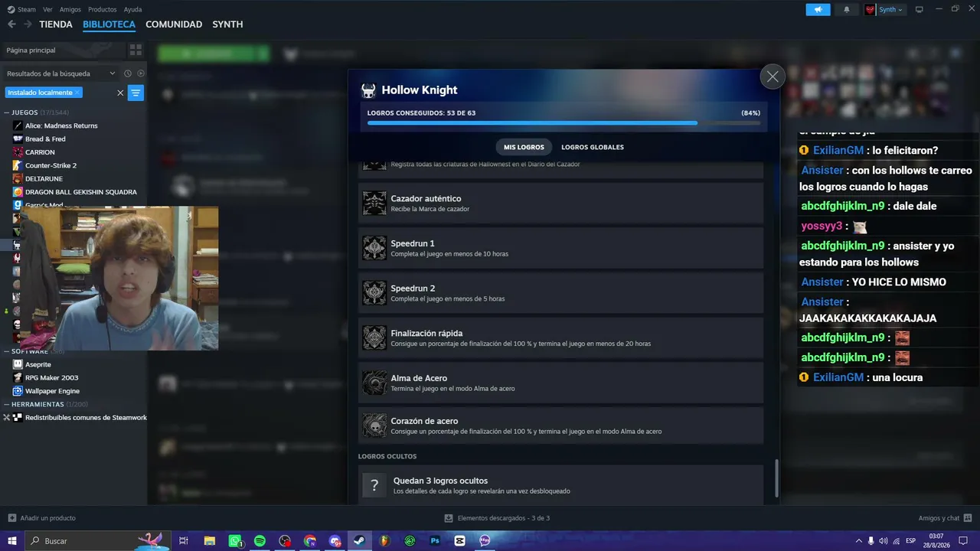Close the Hollow Knight achievements popup
This screenshot has height=551, width=980.
773,77
